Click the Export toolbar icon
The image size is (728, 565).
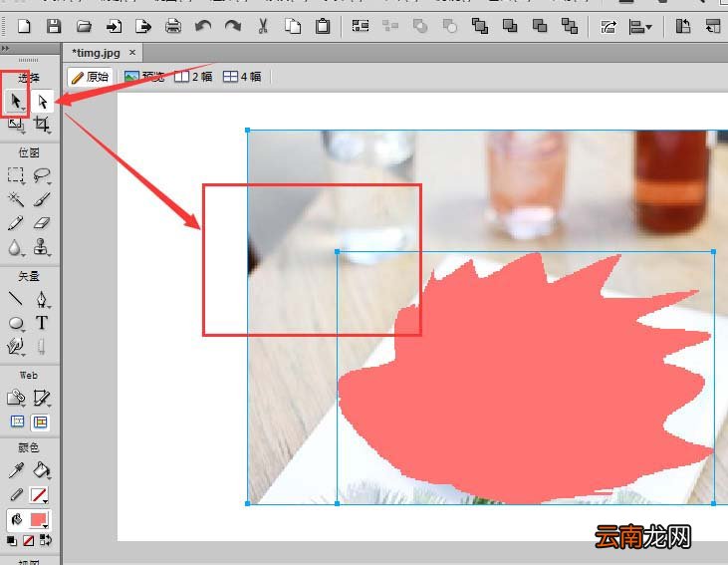tap(143, 26)
